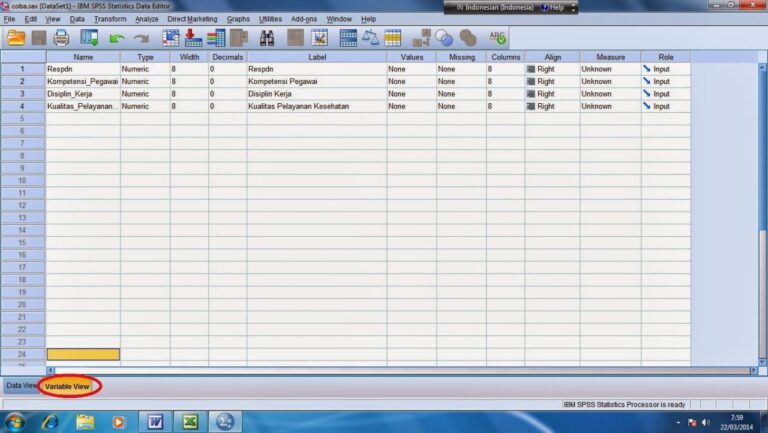This screenshot has height=433, width=768.
Task: Open the Graphs menu
Action: (x=238, y=19)
